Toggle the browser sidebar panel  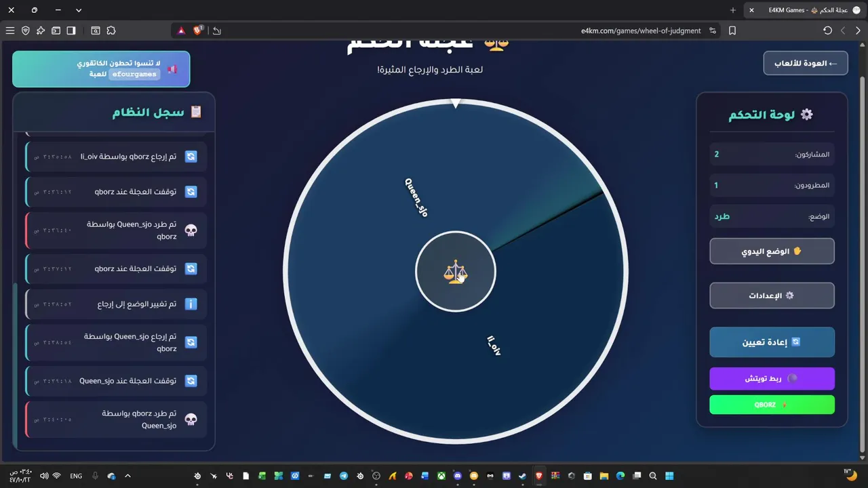71,30
